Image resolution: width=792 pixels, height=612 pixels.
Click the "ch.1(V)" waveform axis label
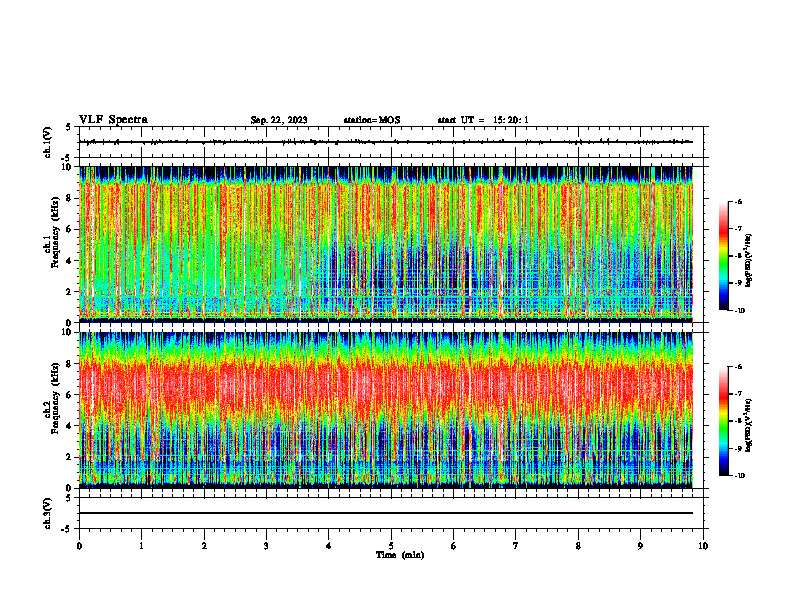point(47,142)
